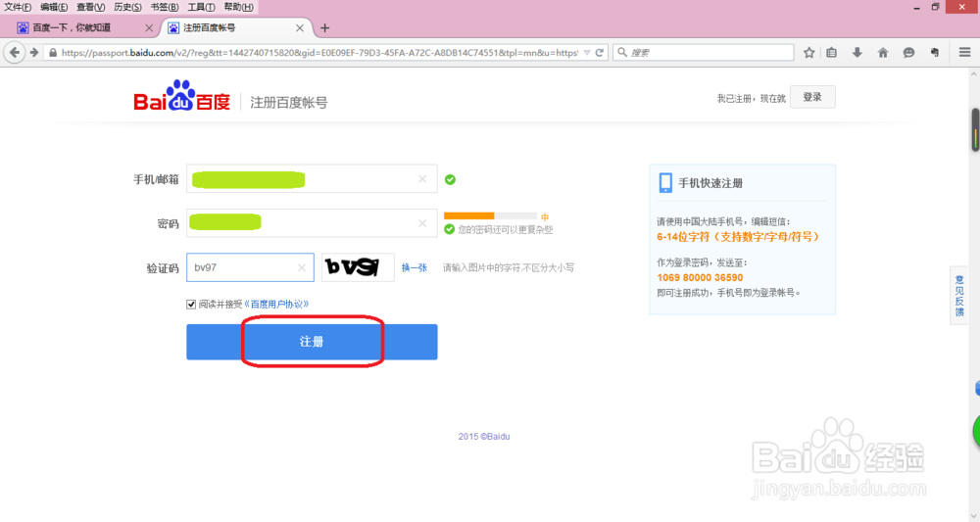Screen dimensions: 980x522
Task: Open the 工具(T) menu
Action: 201,7
